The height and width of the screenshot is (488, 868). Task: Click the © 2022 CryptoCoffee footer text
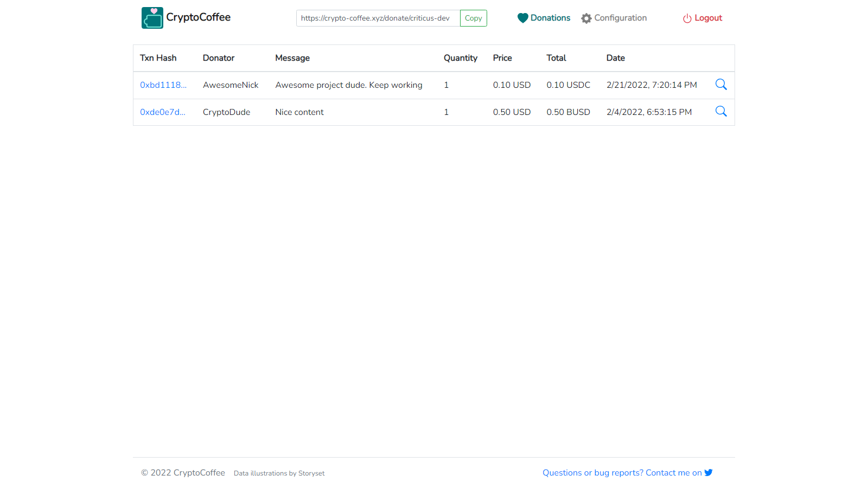point(183,473)
